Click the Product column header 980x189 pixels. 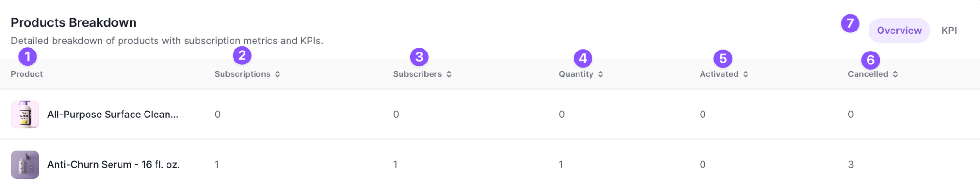(x=27, y=74)
